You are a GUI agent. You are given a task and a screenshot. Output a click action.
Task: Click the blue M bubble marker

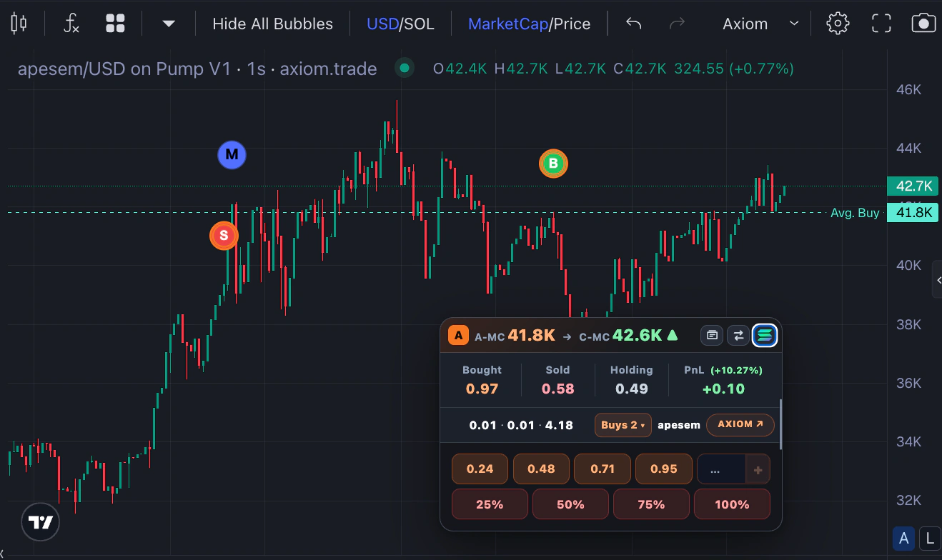232,154
